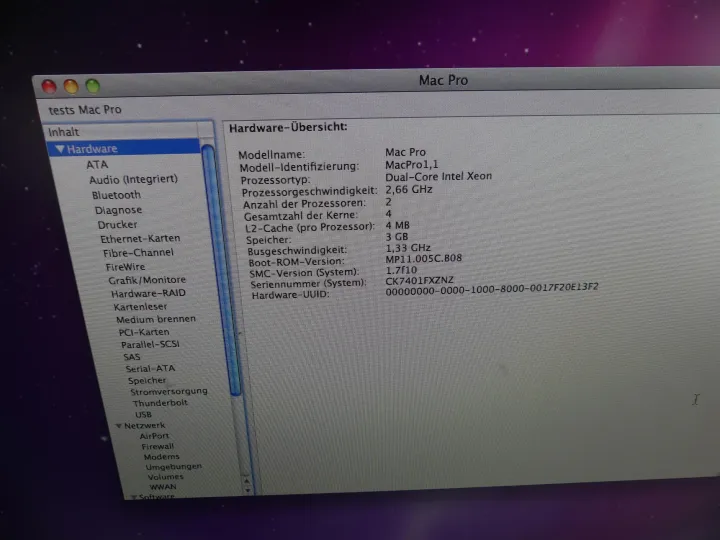Click the 4 MB L2-Cache value
This screenshot has width=720, height=540.
(x=397, y=225)
